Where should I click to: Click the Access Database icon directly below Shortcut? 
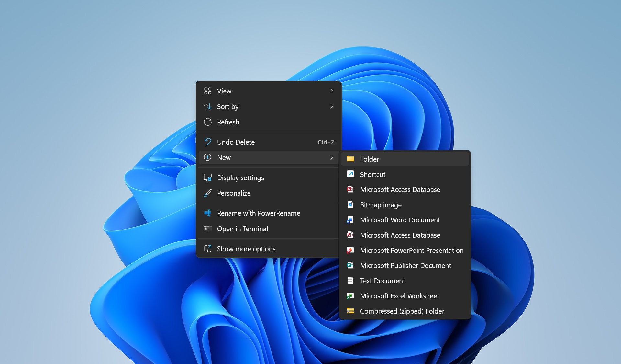point(350,189)
